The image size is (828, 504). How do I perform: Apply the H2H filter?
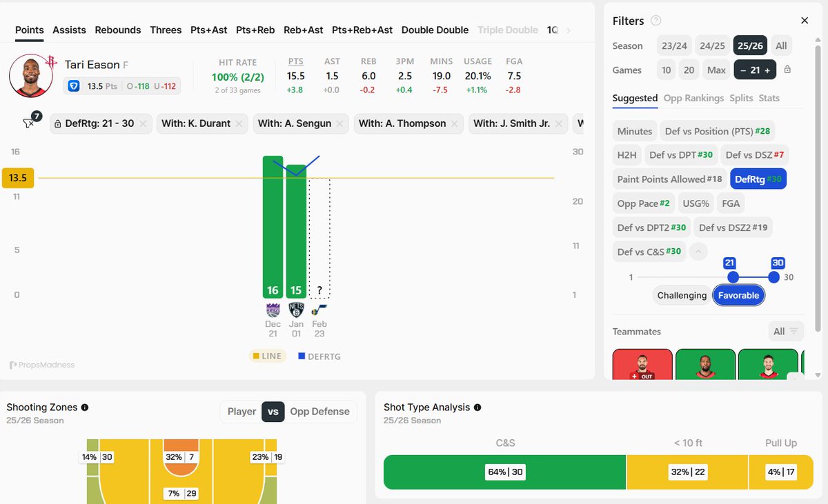coord(627,155)
